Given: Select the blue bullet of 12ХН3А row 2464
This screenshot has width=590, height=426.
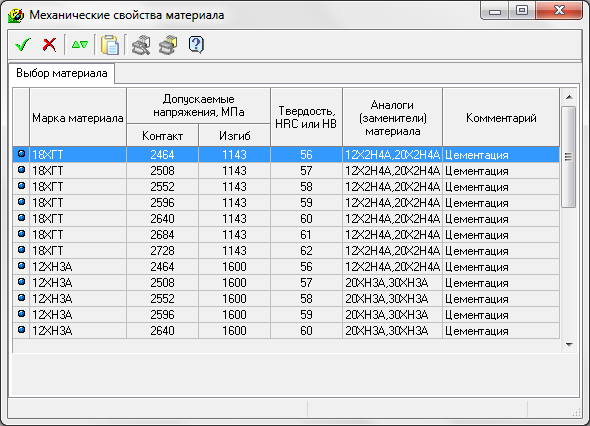Looking at the screenshot, I should [x=21, y=266].
